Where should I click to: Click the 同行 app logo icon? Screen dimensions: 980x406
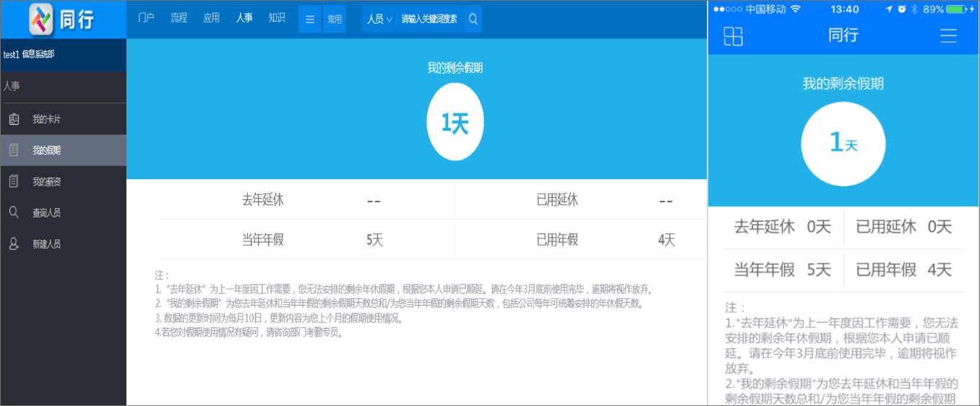click(43, 20)
